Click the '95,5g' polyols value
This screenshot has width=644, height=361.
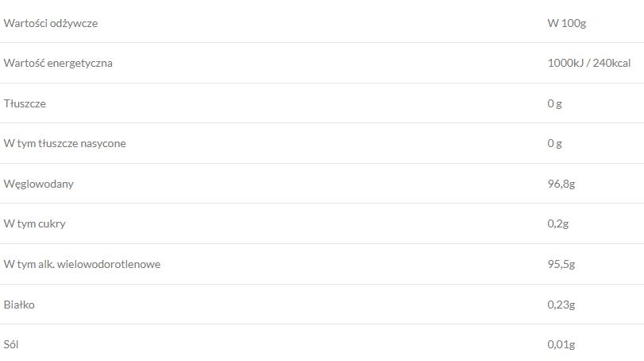pos(561,264)
